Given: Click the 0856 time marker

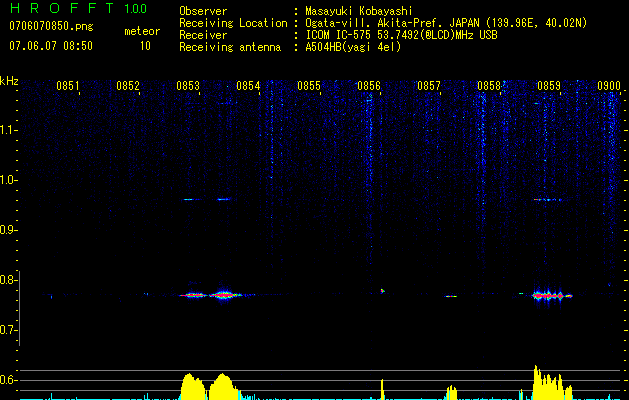Looking at the screenshot, I should tap(369, 86).
